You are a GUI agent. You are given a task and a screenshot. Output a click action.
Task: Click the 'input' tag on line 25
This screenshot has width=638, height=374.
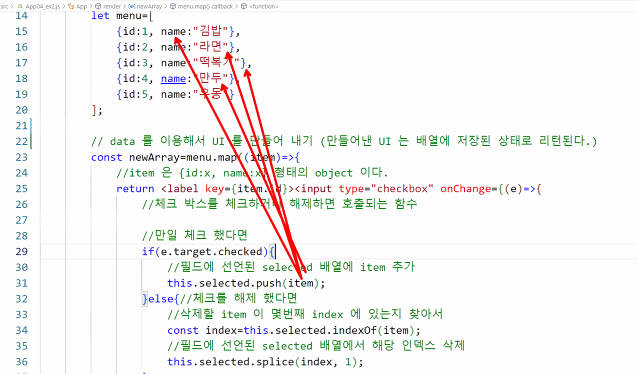317,189
